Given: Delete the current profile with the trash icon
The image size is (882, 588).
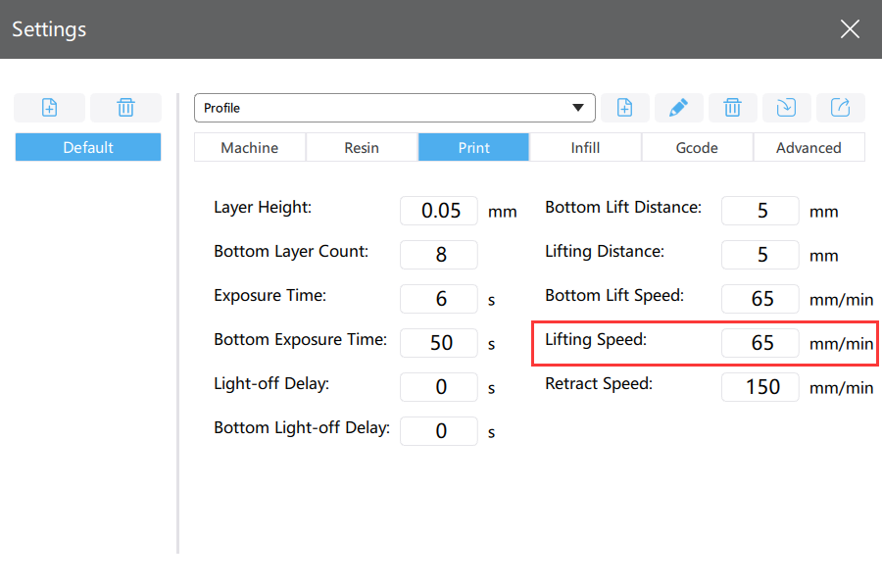Looking at the screenshot, I should (x=732, y=108).
